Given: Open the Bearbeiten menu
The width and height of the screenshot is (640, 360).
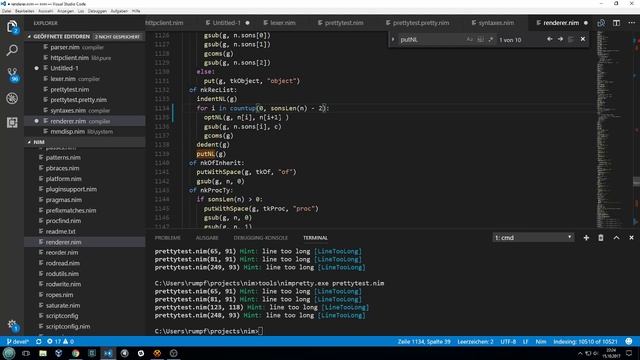Looking at the screenshot, I should pos(24,11).
